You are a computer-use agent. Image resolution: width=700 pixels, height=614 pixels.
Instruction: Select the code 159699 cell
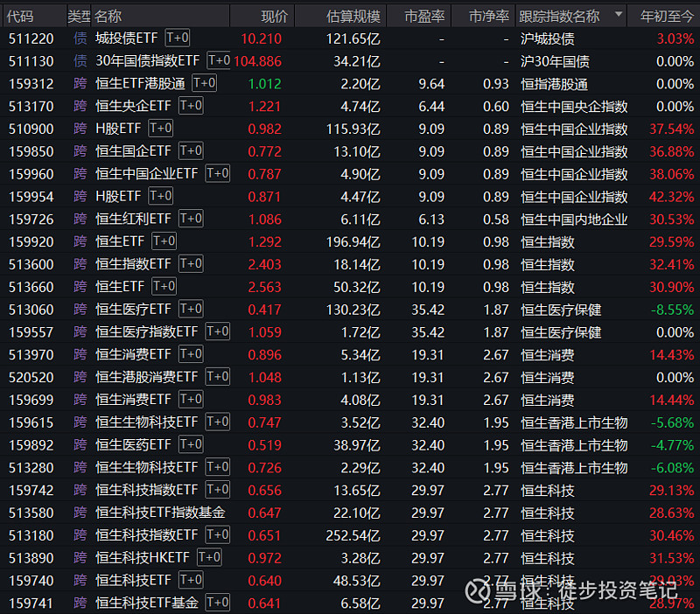(31, 400)
